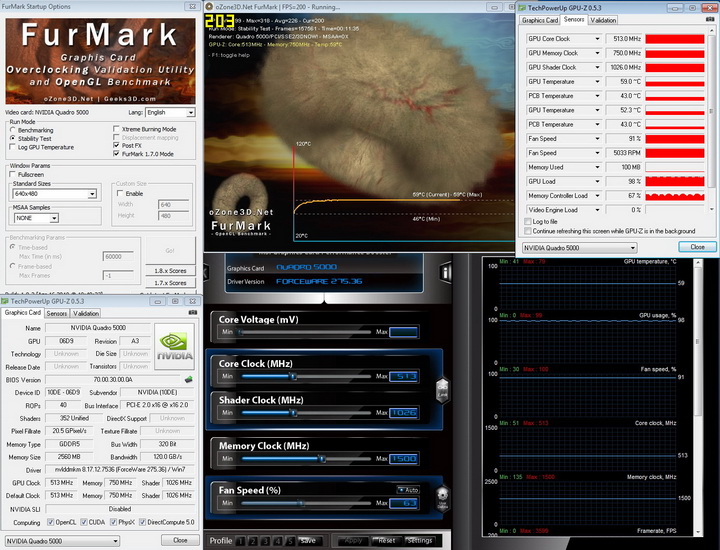720x550 pixels.
Task: Select Graphics Card tab in bottom-left GPU-Z
Action: click(23, 313)
